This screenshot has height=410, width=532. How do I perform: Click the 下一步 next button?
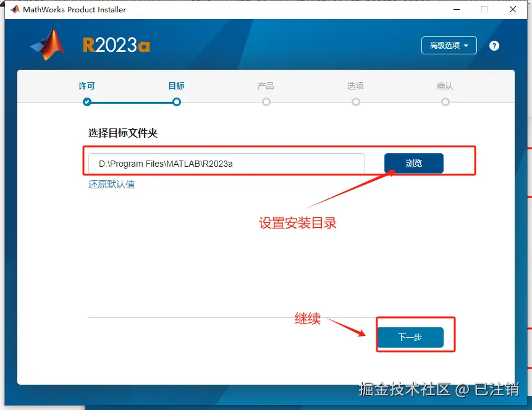tap(410, 337)
